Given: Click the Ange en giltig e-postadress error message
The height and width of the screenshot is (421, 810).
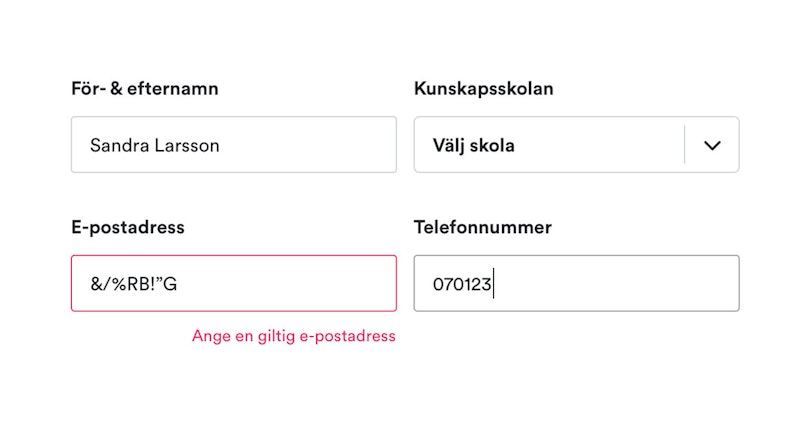Looking at the screenshot, I should 293,336.
